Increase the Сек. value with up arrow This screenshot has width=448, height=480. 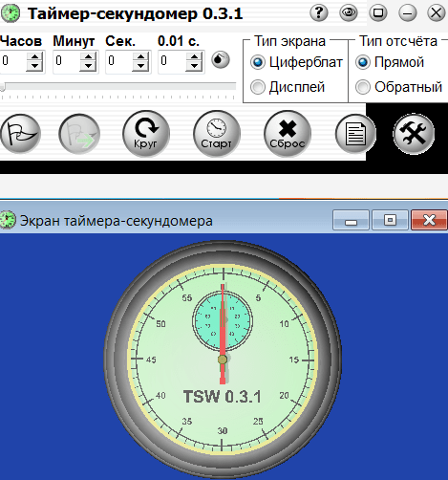[x=140, y=56]
